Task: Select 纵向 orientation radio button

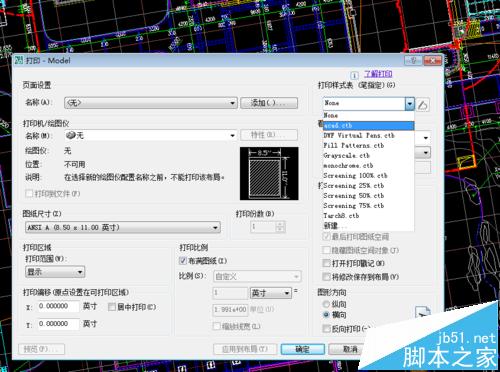Action: (x=326, y=304)
